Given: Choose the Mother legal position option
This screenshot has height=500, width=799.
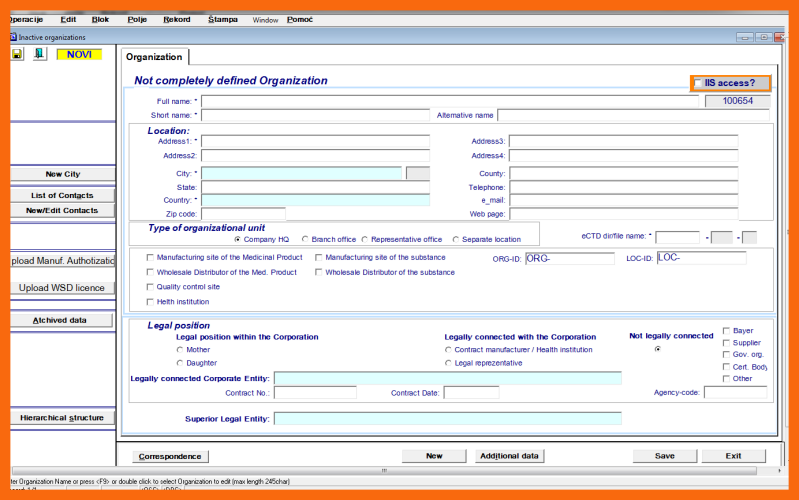Looking at the screenshot, I should (180, 350).
